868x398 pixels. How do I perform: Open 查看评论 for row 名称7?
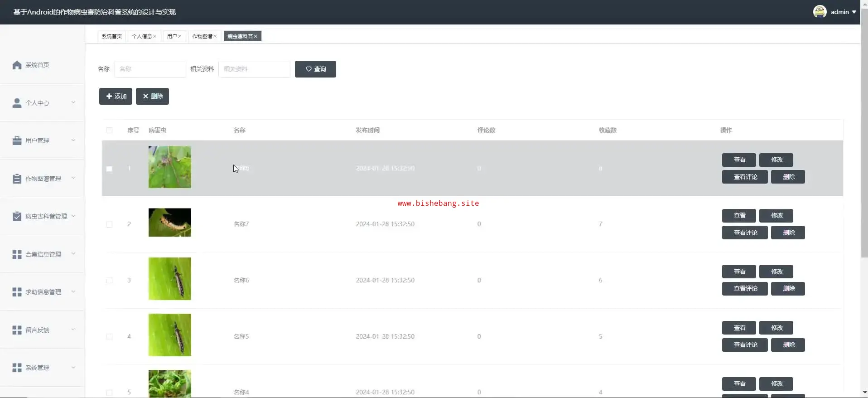click(x=745, y=233)
